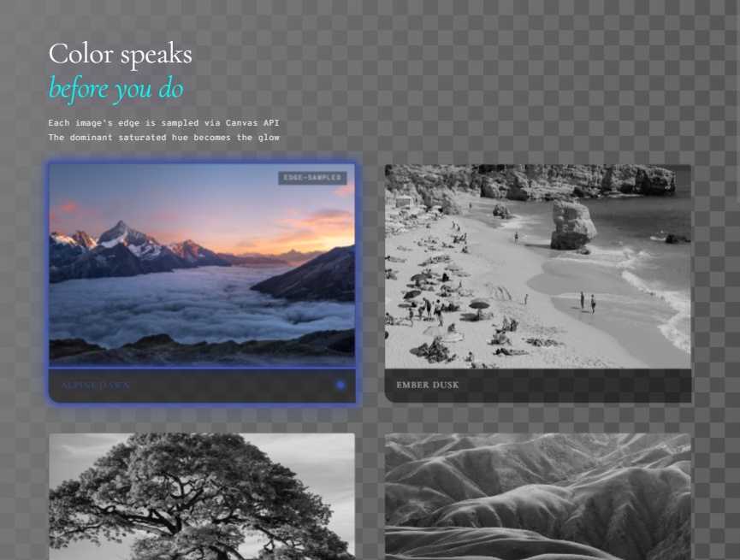Open the Alpine Dawn mountain sunset photo
Viewport: 740px width, 560px height.
coord(202,266)
